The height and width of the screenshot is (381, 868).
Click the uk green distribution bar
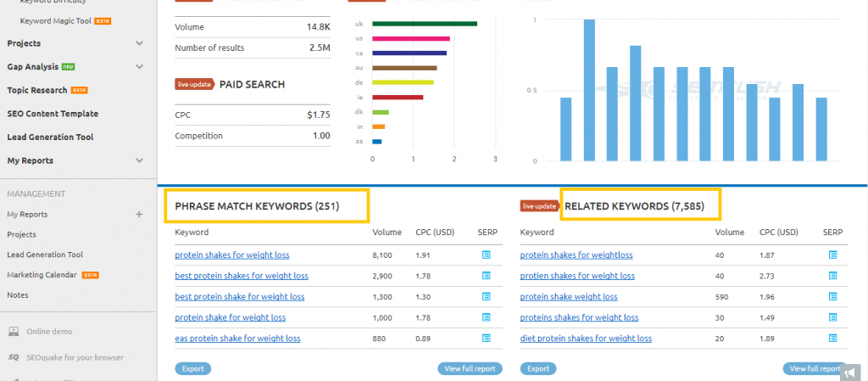click(425, 24)
